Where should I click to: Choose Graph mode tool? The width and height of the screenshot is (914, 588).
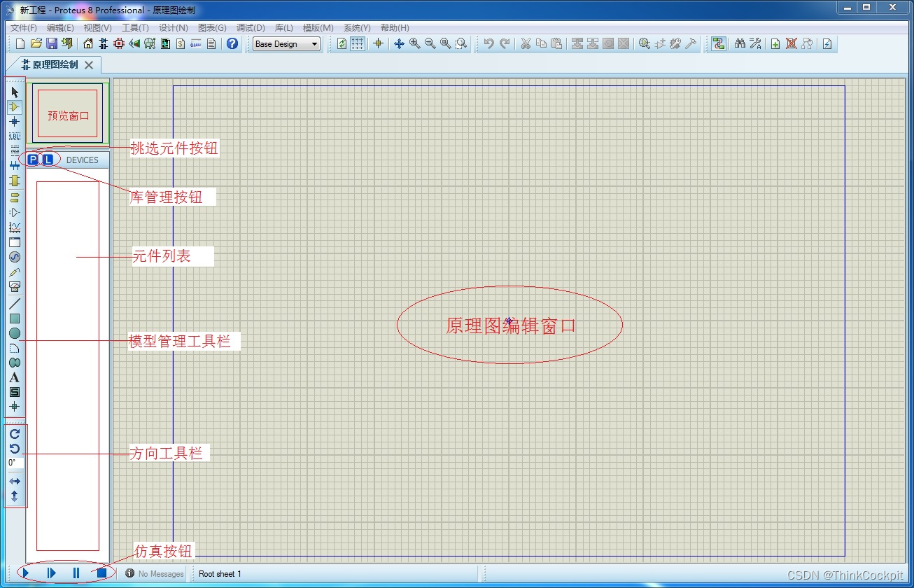tap(15, 227)
